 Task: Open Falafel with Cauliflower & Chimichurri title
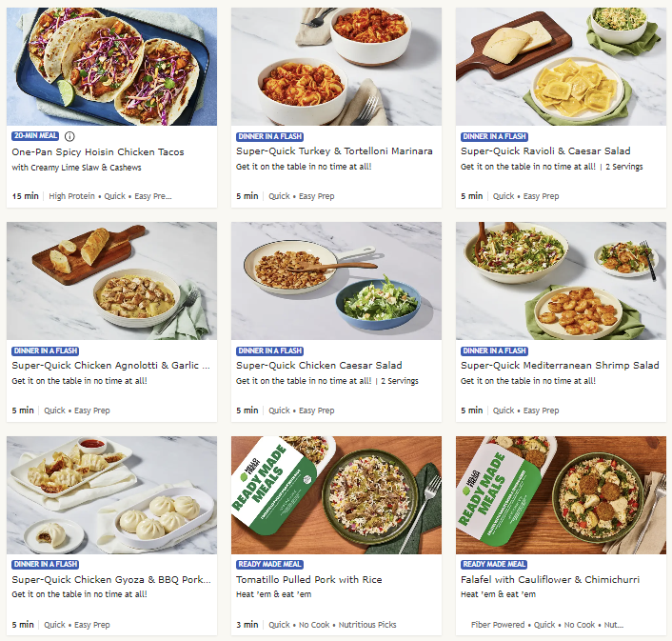click(550, 580)
